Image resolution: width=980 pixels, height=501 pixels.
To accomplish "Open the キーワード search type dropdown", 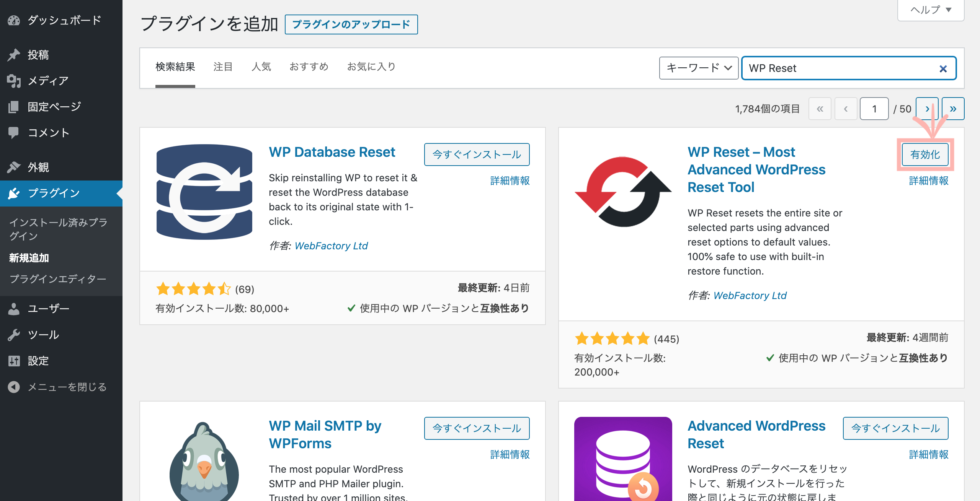I will pos(698,68).
